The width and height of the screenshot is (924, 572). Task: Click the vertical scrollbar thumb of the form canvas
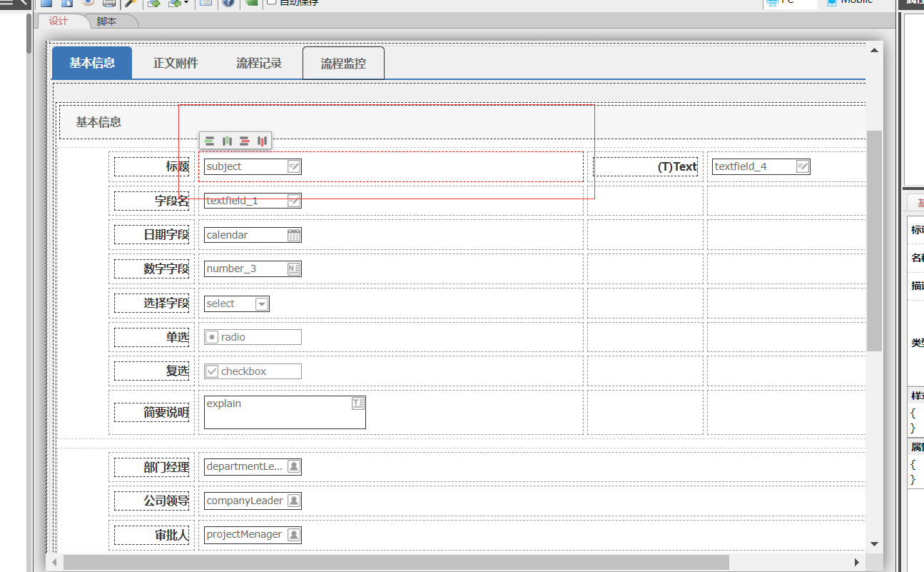[x=874, y=240]
